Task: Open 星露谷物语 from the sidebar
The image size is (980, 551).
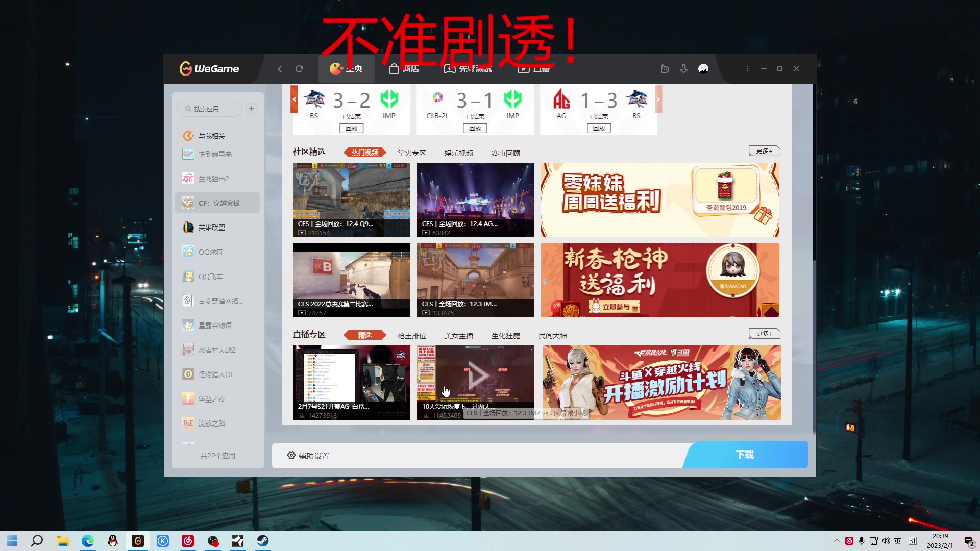Action: [x=214, y=325]
